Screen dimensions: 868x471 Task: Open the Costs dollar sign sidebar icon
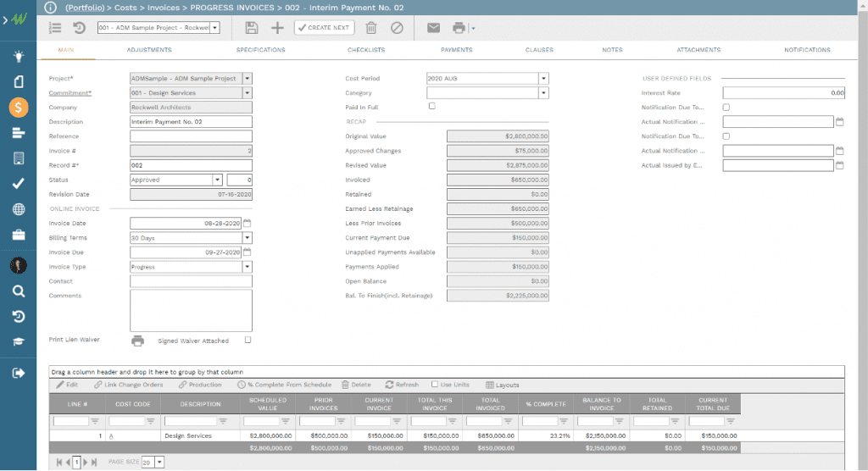tap(19, 108)
